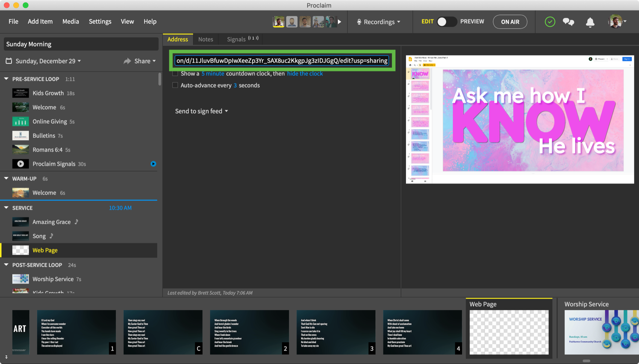Click the blue signal icon on Proclaim Signals
This screenshot has width=639, height=364.
153,164
